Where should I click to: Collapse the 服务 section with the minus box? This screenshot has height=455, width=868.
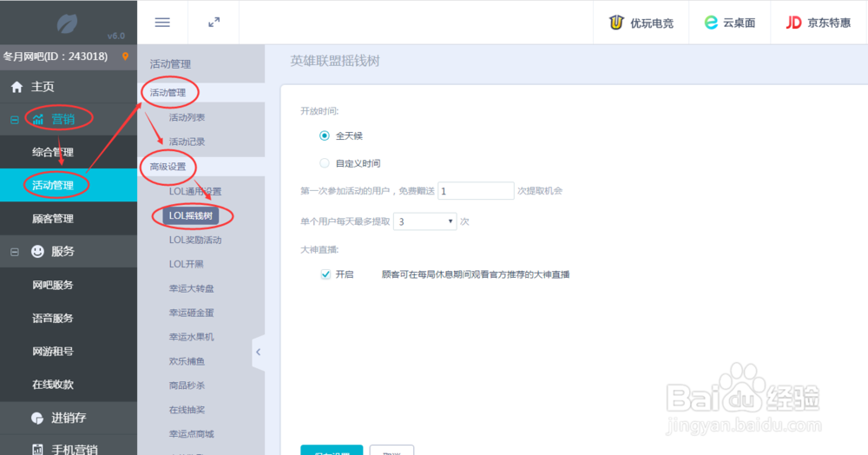click(15, 252)
